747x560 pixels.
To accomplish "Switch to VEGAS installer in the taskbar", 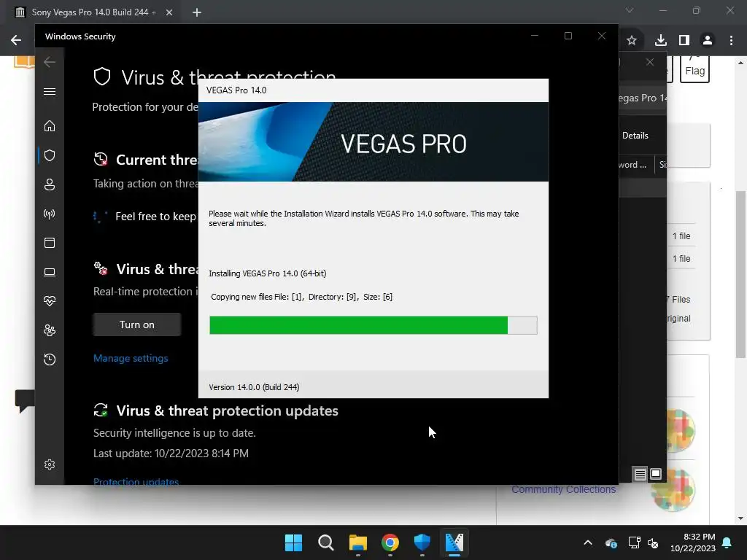I will tap(454, 542).
